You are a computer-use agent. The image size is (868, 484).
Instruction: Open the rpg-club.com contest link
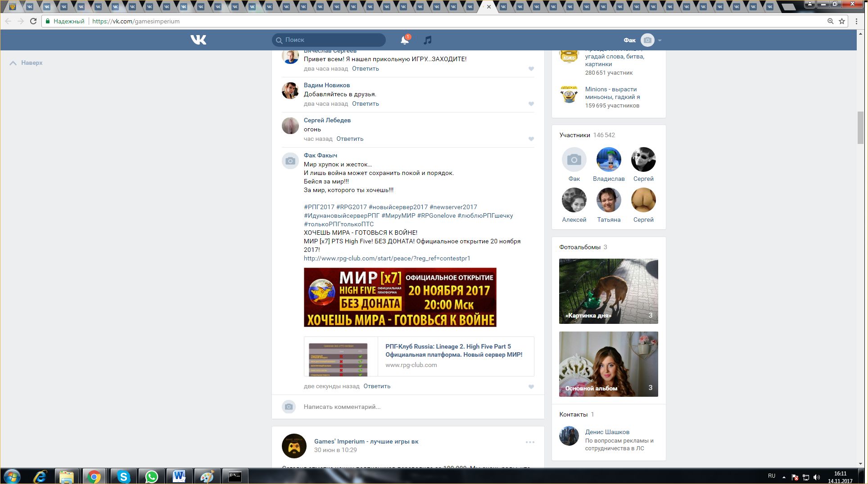click(387, 258)
